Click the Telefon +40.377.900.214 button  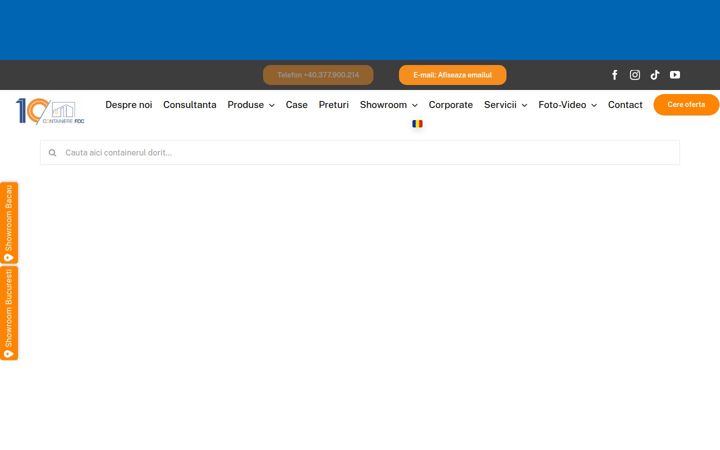318,75
